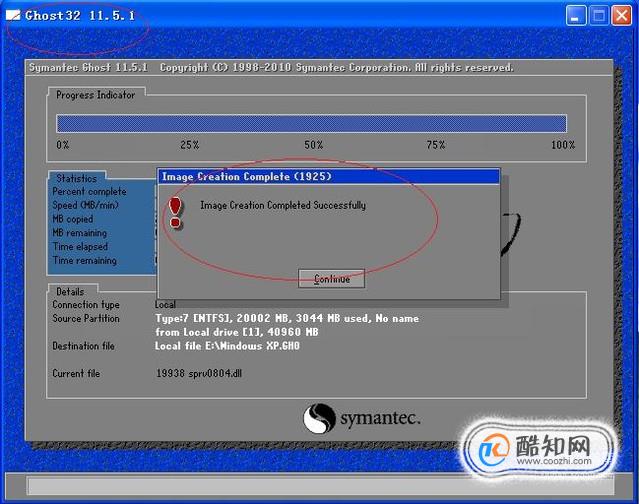Click the 'Local file E:\Windows XP.GHO' value
The image size is (639, 504).
coord(227,346)
